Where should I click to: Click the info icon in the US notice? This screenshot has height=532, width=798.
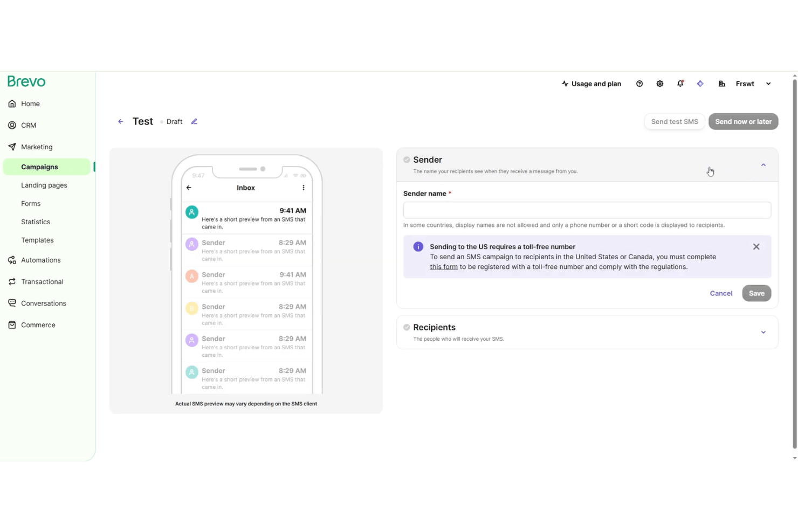pyautogui.click(x=418, y=247)
